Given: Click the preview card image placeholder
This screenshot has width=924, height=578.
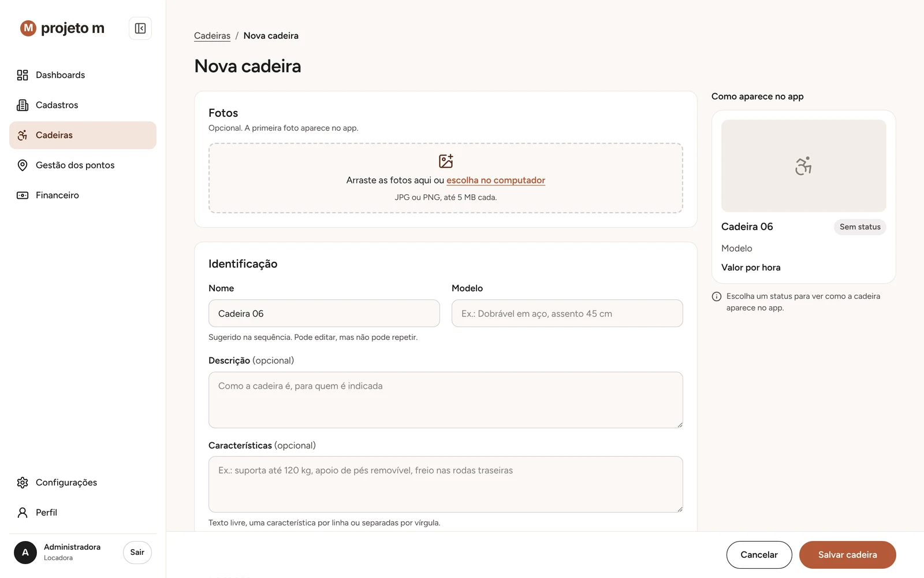Looking at the screenshot, I should [804, 166].
